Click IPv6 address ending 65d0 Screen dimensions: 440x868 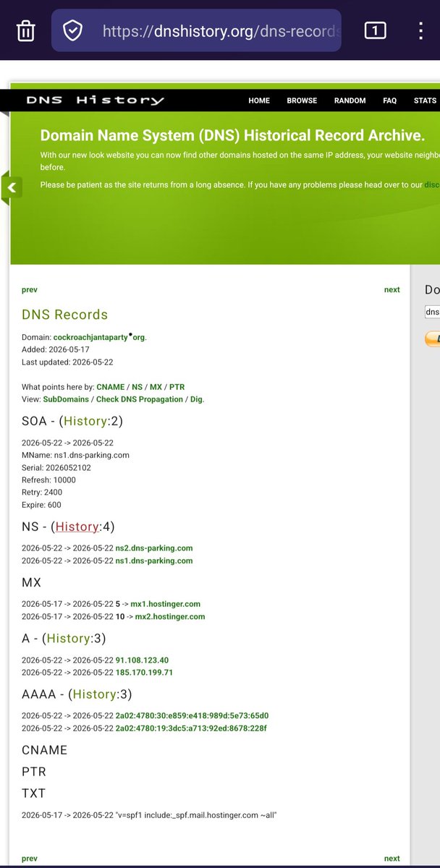coord(192,716)
